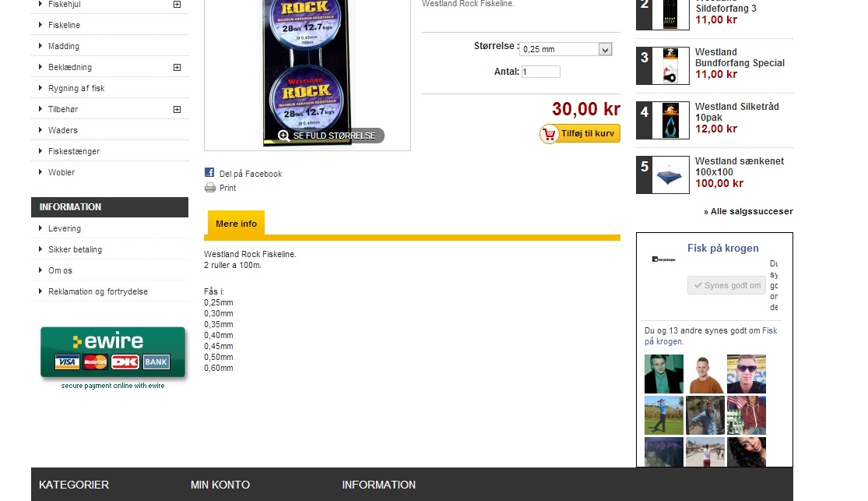The width and height of the screenshot is (868, 501).
Task: Expand the Fiskehjul category plus icon
Action: click(177, 5)
